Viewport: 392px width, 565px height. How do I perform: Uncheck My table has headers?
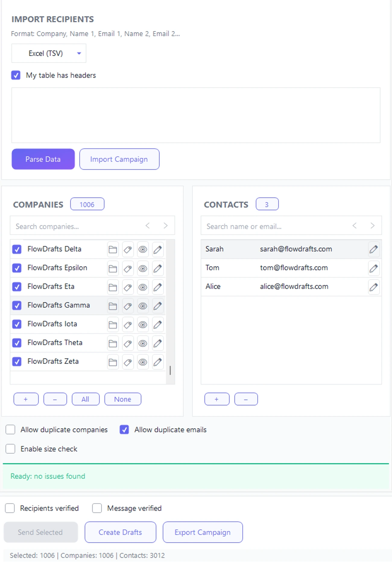(x=16, y=75)
